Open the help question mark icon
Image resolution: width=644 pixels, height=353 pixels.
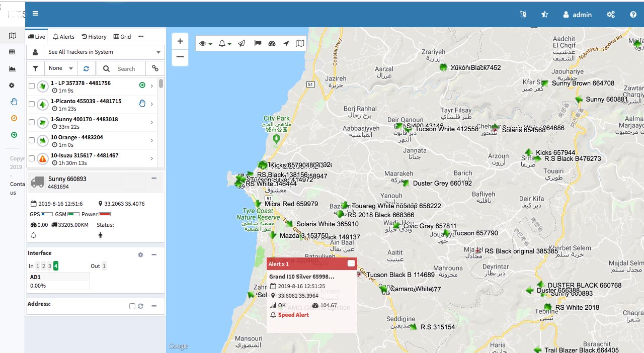633,15
